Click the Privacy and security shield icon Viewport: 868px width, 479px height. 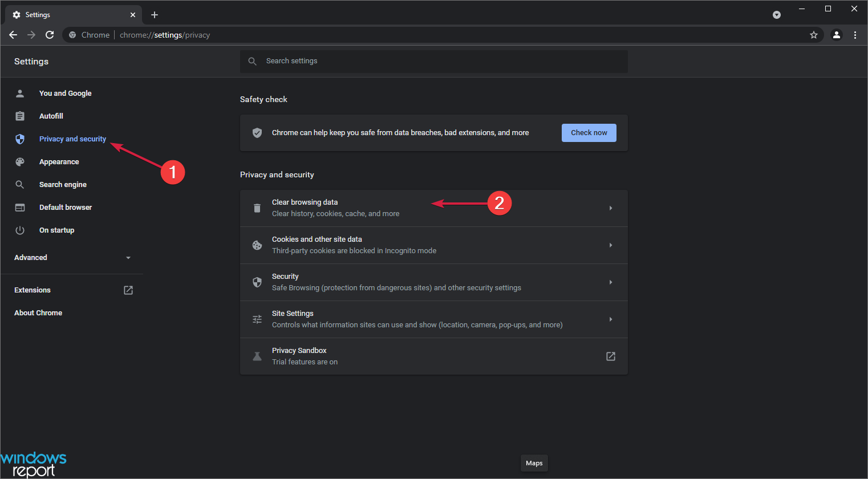[20, 139]
